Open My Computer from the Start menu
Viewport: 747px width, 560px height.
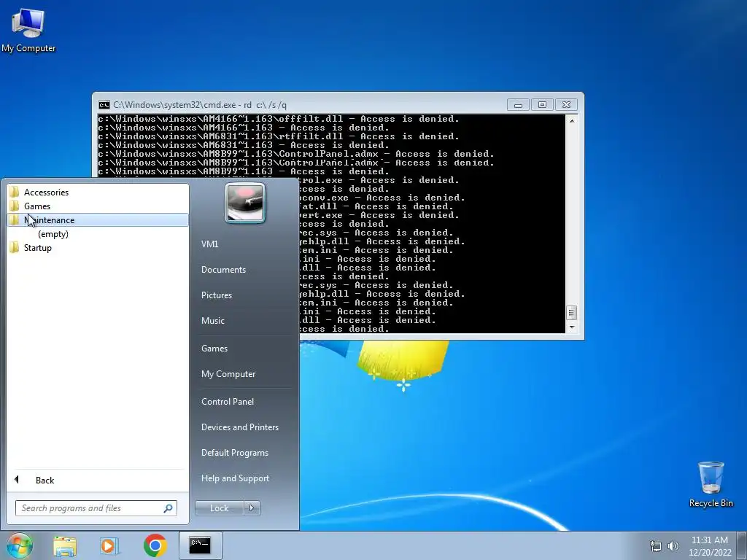click(x=228, y=374)
